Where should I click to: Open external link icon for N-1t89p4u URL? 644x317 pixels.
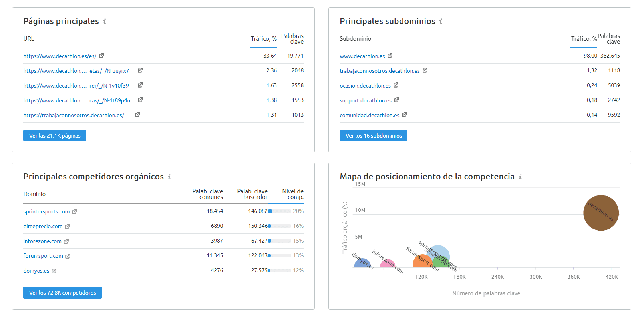tap(140, 100)
